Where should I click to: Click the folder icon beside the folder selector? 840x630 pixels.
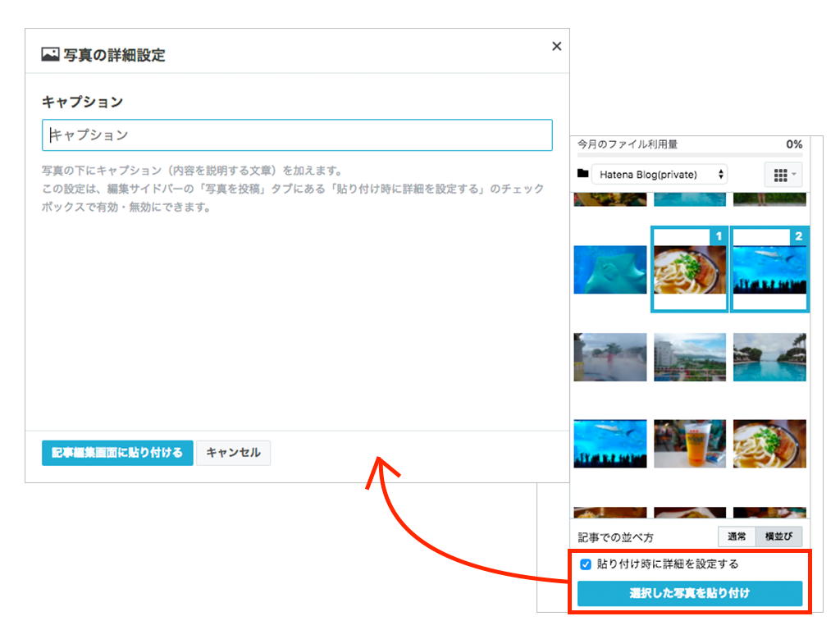(x=583, y=174)
